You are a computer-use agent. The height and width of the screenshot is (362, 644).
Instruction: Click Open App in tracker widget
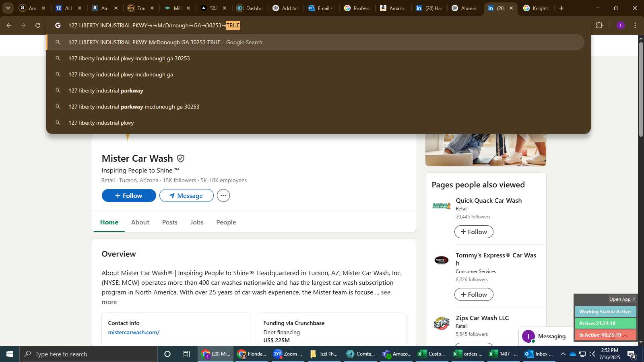[622, 299]
